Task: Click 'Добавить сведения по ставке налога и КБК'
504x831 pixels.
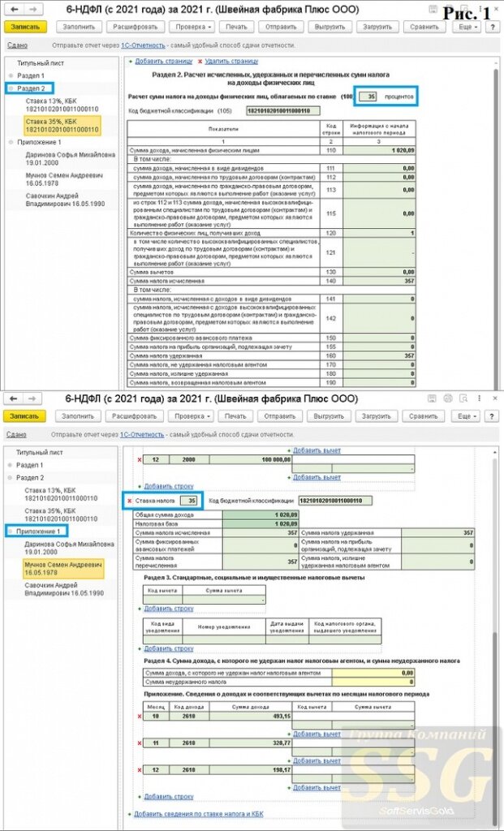Action: pos(199,813)
